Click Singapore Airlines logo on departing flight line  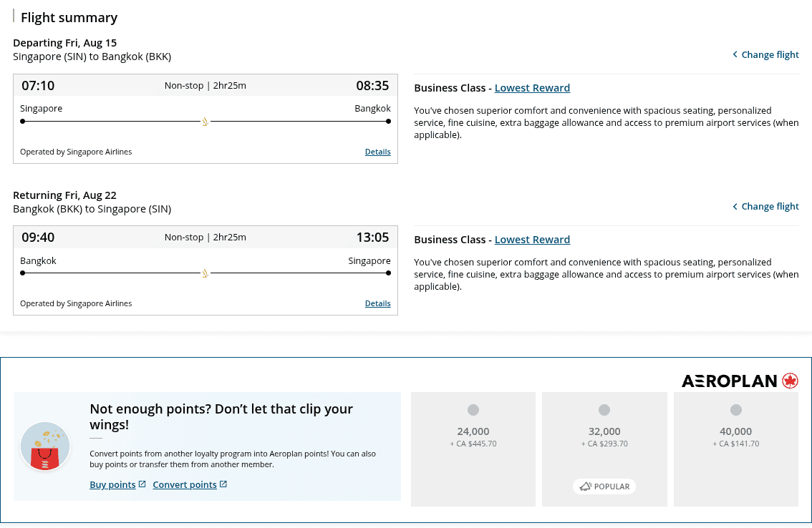click(205, 122)
